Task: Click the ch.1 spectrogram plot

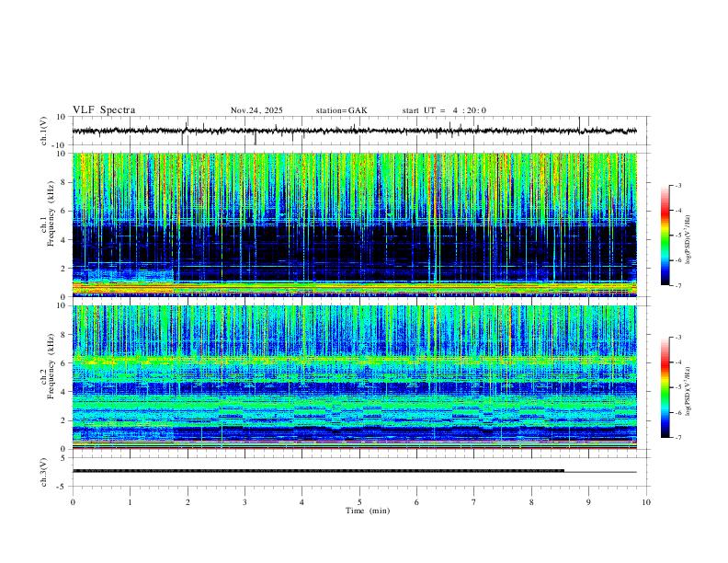Action: [x=354, y=224]
